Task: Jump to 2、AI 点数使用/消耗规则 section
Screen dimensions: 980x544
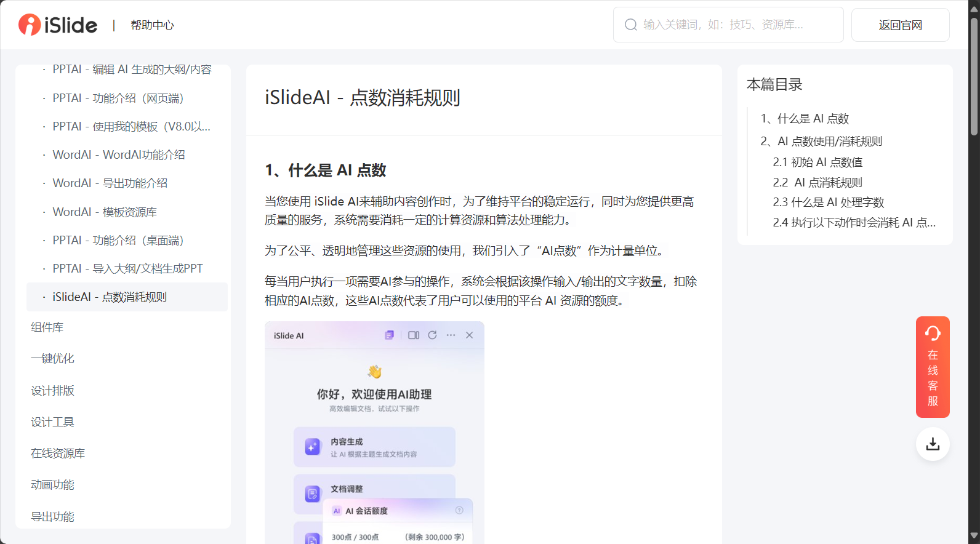Action: 821,141
